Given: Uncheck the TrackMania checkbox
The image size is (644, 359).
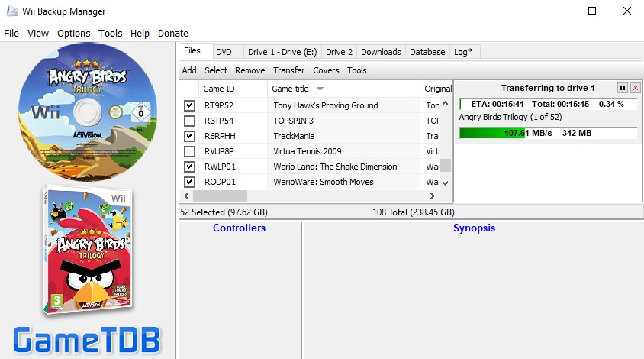Looking at the screenshot, I should [189, 136].
